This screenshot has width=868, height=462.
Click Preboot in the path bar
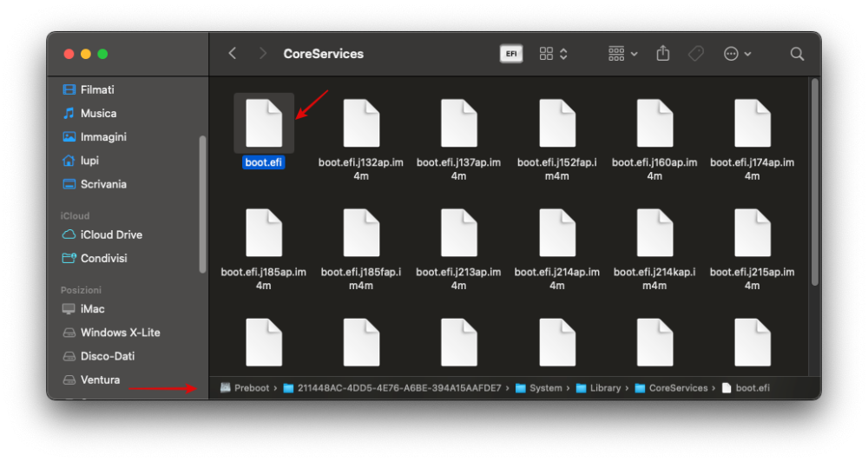point(245,388)
